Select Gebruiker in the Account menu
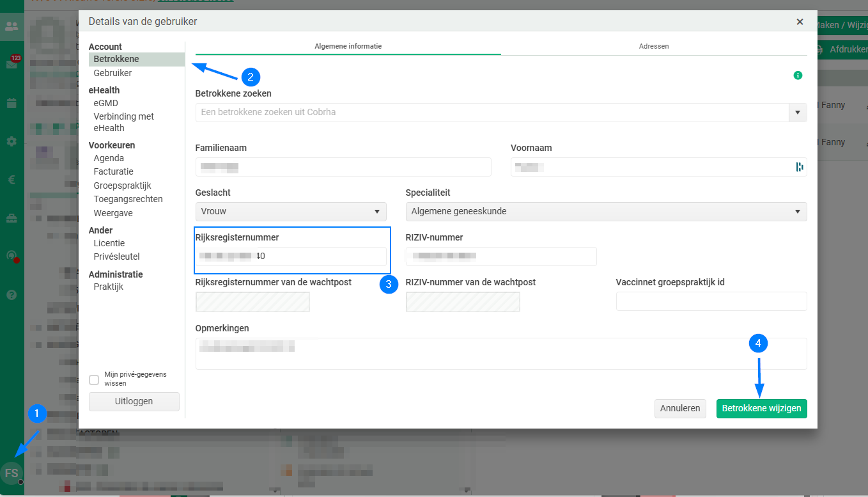 point(112,73)
